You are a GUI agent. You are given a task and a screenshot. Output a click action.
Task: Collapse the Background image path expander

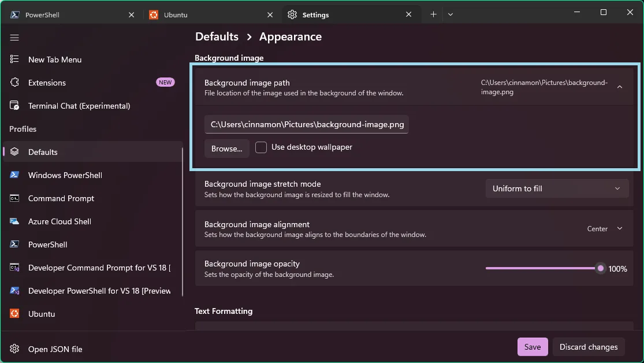(x=619, y=87)
